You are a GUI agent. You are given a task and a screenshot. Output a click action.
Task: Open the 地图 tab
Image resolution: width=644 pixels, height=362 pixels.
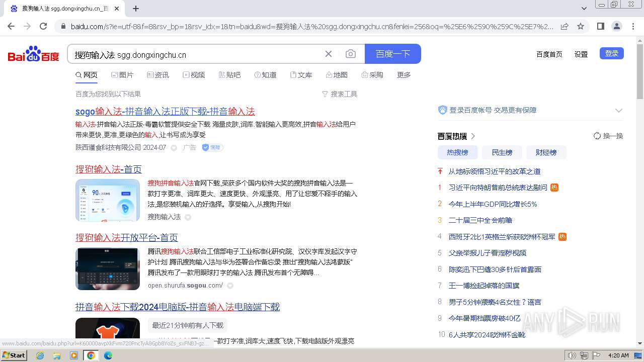pos(337,75)
